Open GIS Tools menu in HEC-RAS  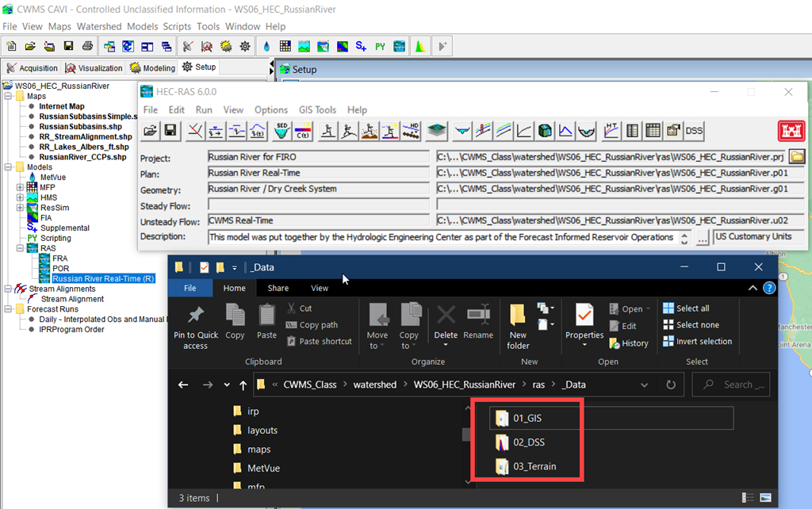click(317, 109)
